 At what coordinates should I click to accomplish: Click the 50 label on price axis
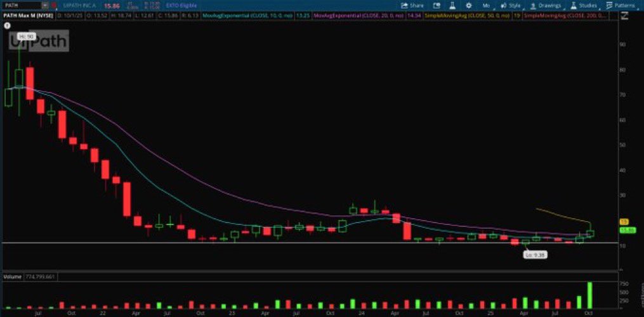click(x=624, y=145)
